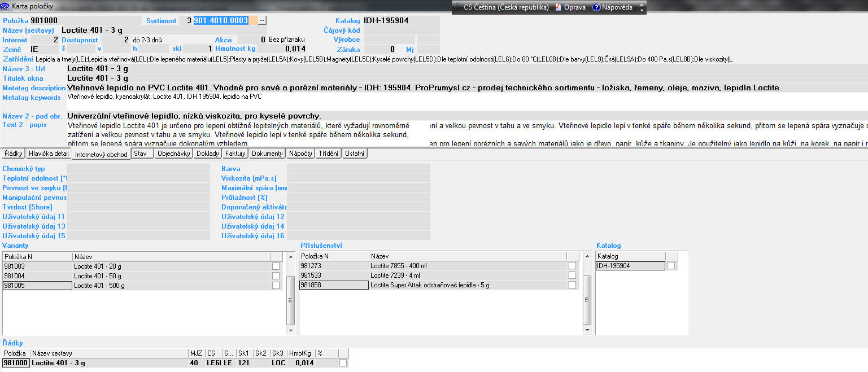Click the Metatag description field

click(x=467, y=88)
